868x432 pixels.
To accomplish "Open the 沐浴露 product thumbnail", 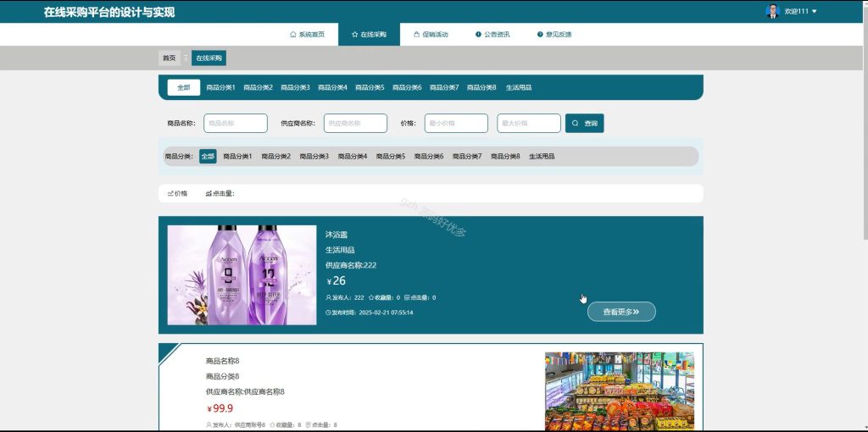I will (x=242, y=275).
